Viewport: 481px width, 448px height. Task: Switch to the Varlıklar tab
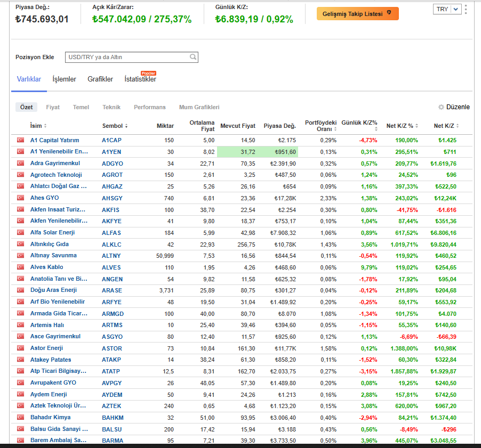coord(29,79)
